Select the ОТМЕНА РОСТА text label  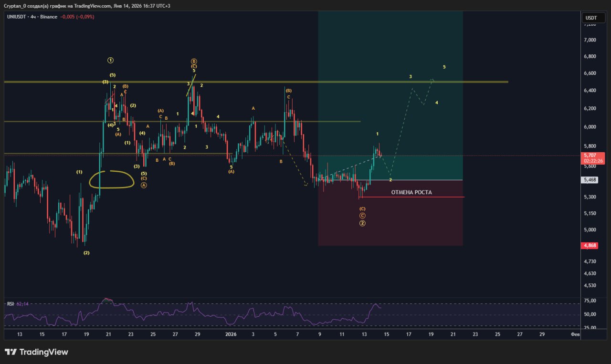[x=411, y=192]
